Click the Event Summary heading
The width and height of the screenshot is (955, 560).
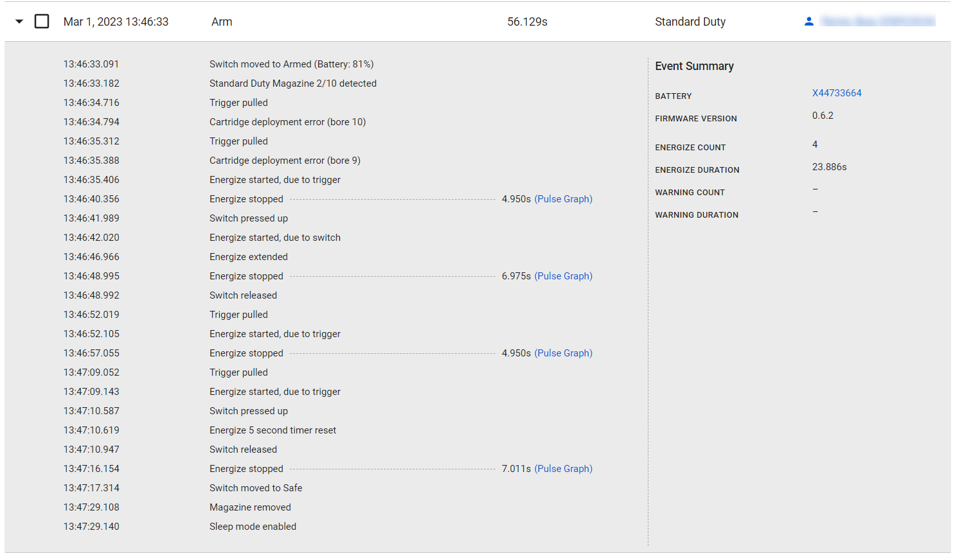click(x=694, y=66)
